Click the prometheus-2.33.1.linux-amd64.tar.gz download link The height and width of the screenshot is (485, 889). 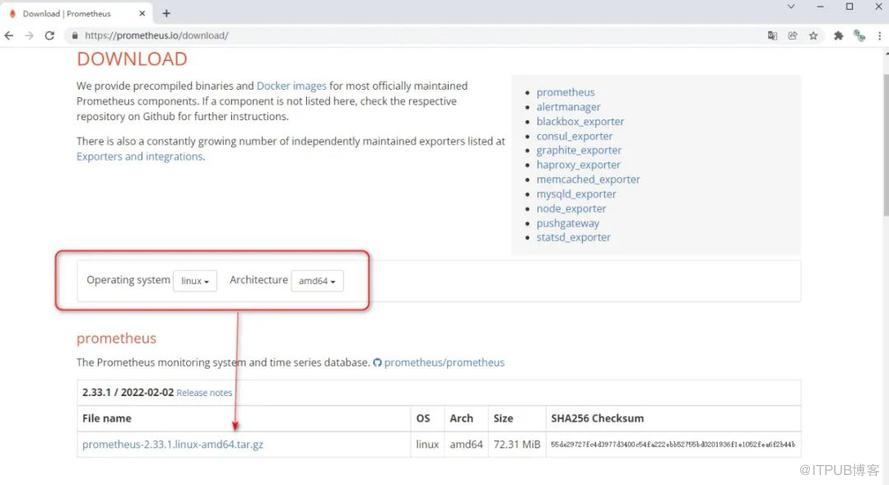(173, 444)
